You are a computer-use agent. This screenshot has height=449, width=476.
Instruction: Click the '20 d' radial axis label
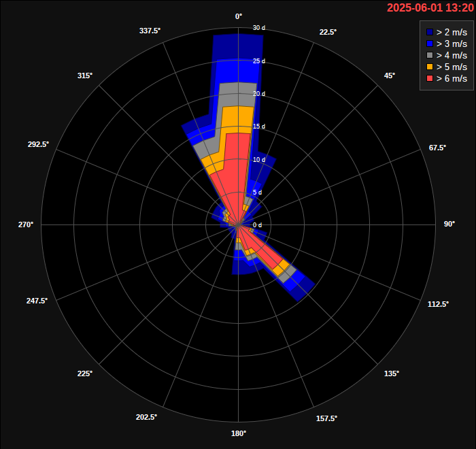tap(259, 94)
